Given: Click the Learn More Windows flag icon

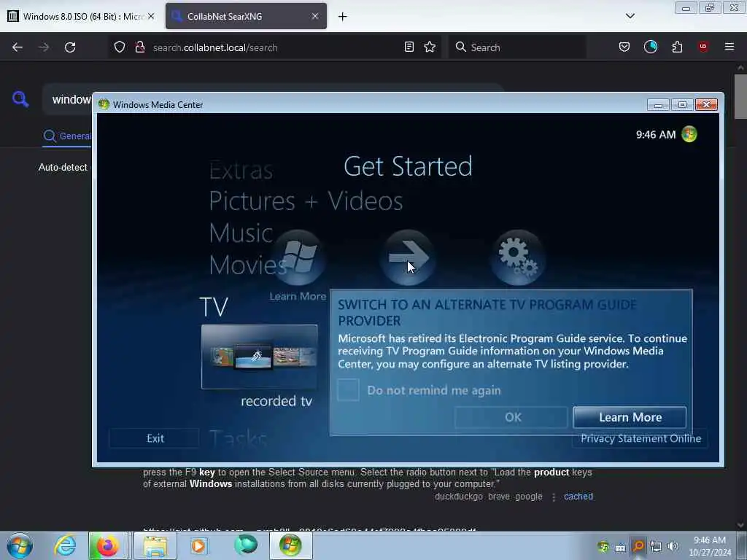Looking at the screenshot, I should (x=298, y=257).
